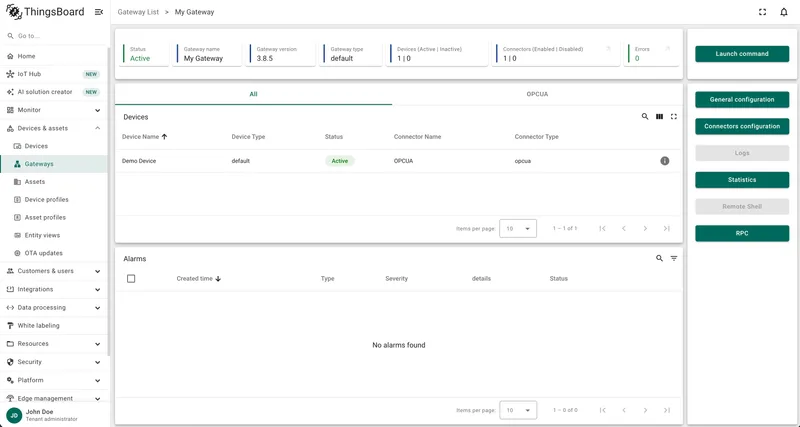800x427 pixels.
Task: Collapse the sidebar with the menu toggle icon
Action: click(99, 12)
